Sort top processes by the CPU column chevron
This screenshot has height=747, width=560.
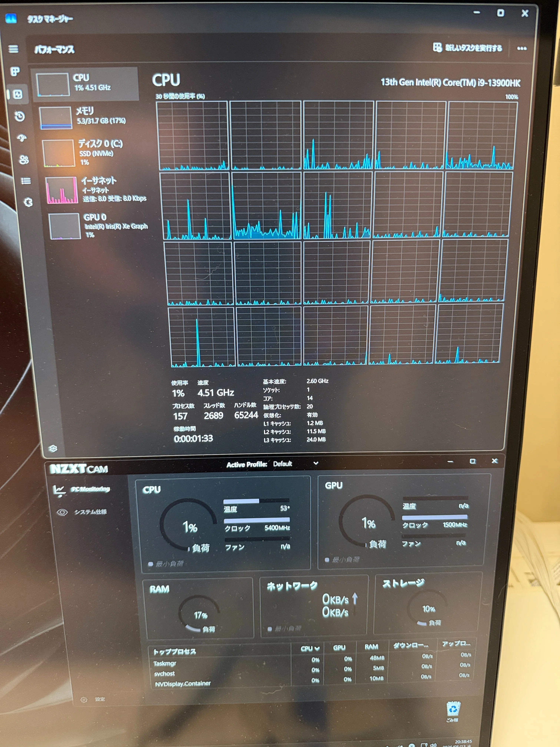coord(317,648)
